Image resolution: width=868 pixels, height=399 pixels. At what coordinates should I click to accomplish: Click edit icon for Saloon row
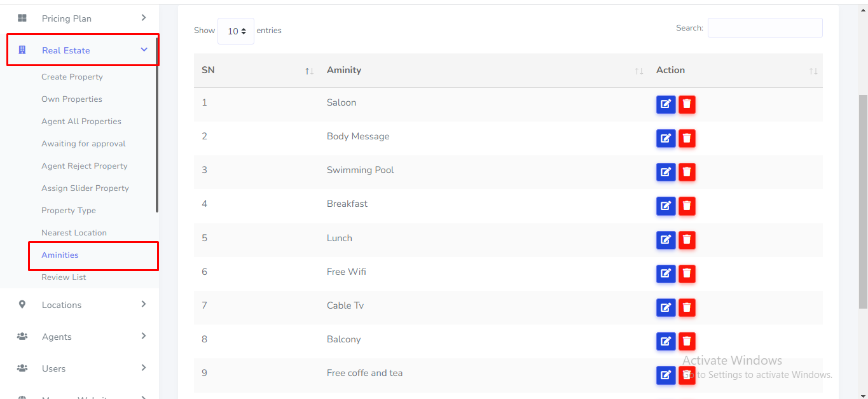(x=665, y=104)
